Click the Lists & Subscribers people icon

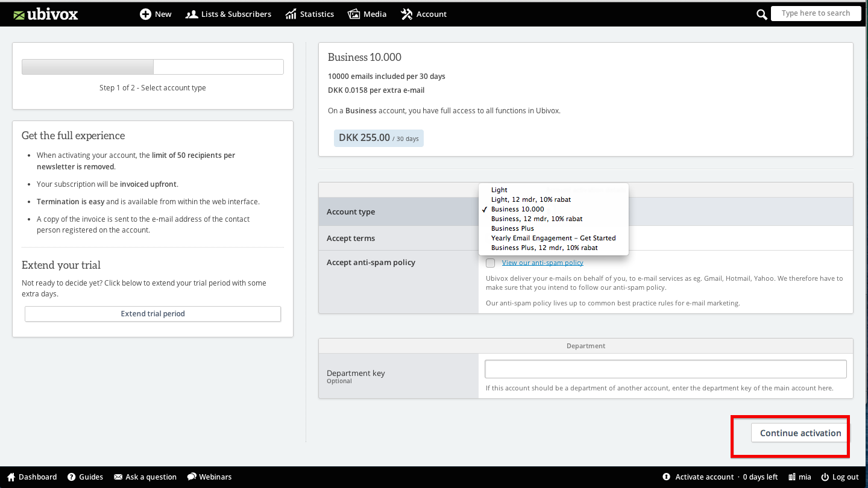pyautogui.click(x=192, y=14)
